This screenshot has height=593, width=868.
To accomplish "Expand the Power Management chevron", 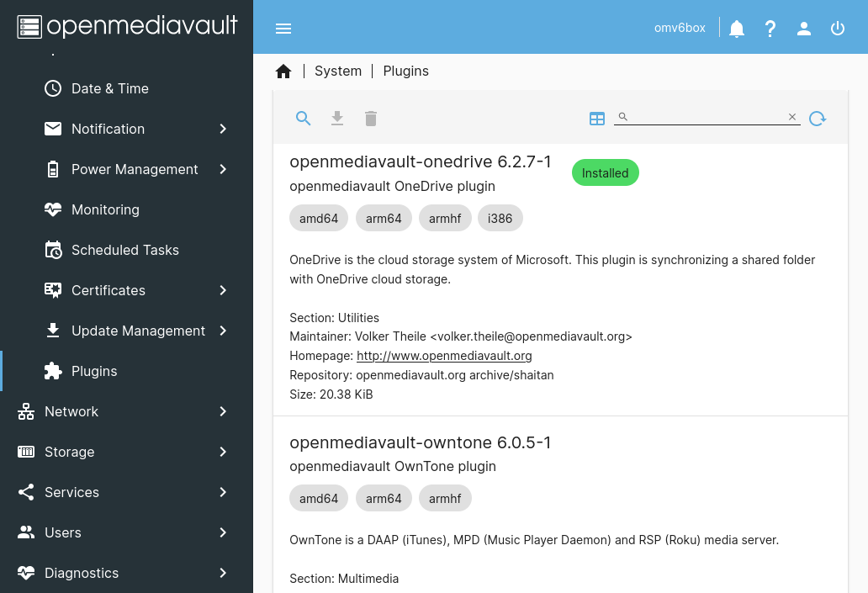I will 223,169.
